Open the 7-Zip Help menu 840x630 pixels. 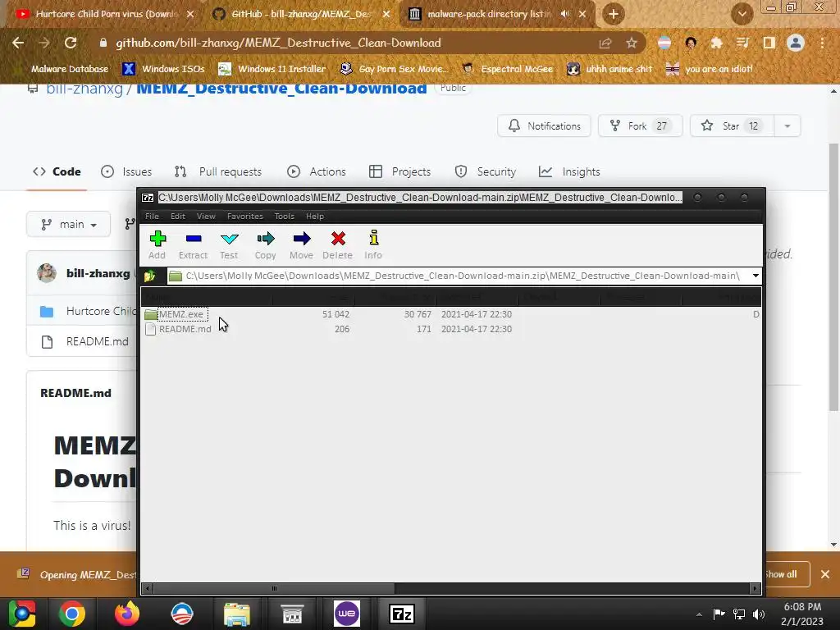pyautogui.click(x=315, y=217)
